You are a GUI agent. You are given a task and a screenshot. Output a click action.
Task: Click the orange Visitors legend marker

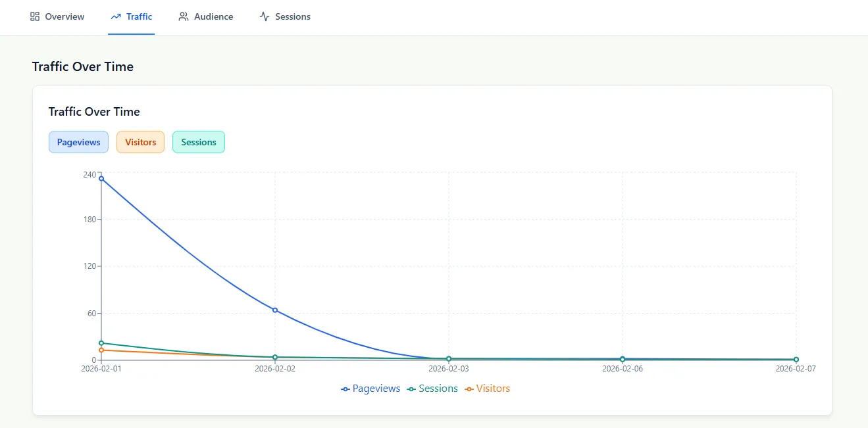(x=471, y=389)
